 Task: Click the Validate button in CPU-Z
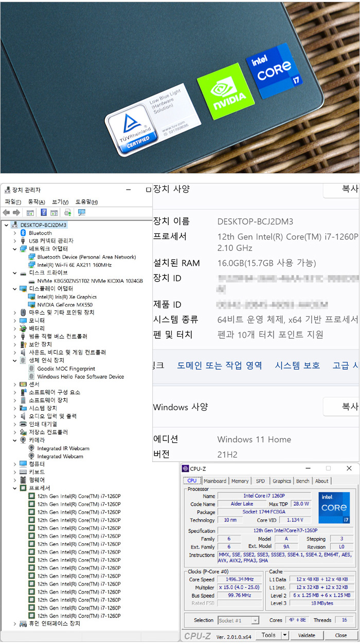tap(306, 635)
